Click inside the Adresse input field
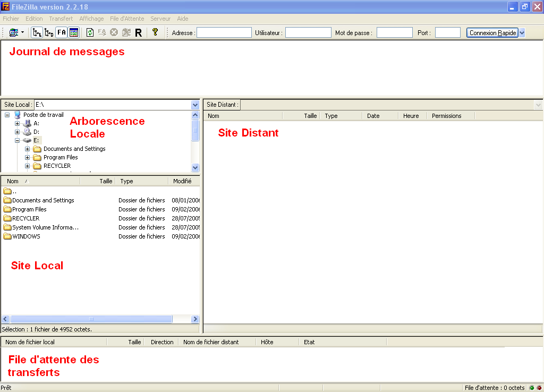The image size is (544, 392). (x=223, y=32)
